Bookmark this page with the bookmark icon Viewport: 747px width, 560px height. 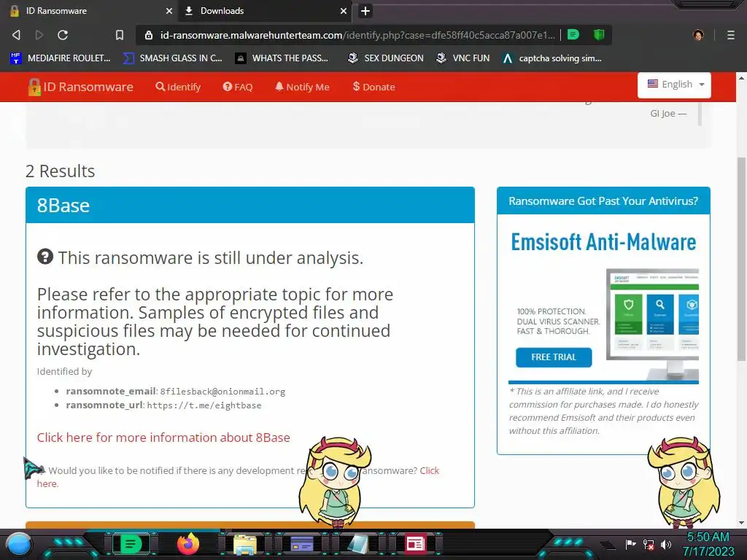click(x=120, y=35)
